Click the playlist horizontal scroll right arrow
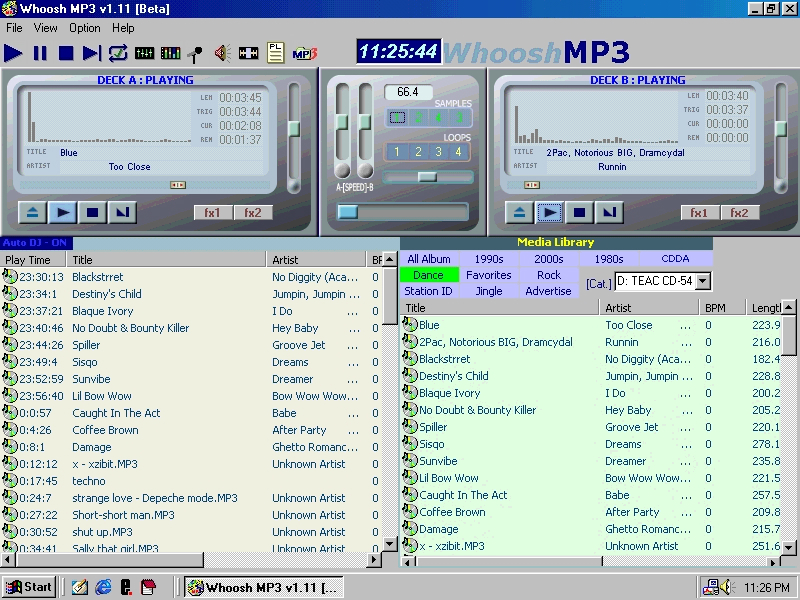Viewport: 800px width, 600px height. (x=374, y=560)
